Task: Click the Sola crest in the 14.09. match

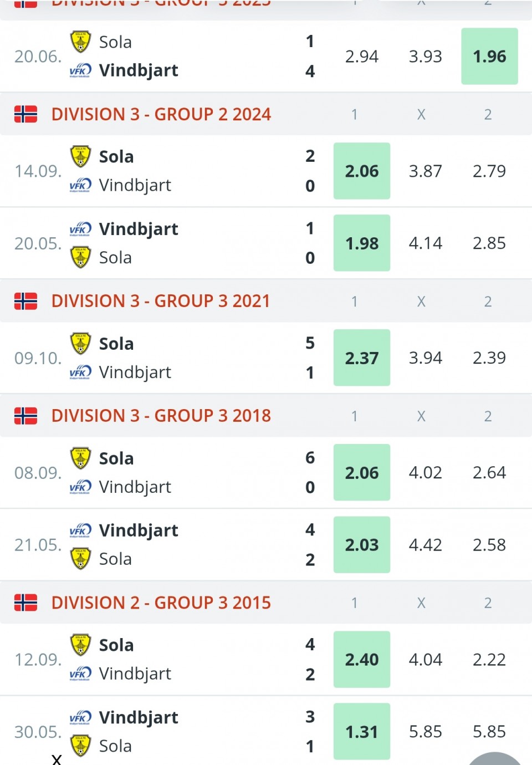Action: click(x=80, y=156)
